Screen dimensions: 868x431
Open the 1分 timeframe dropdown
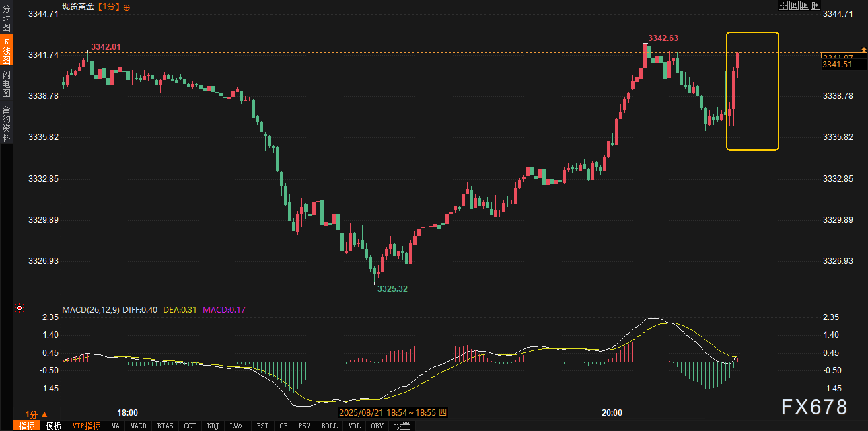coord(36,414)
